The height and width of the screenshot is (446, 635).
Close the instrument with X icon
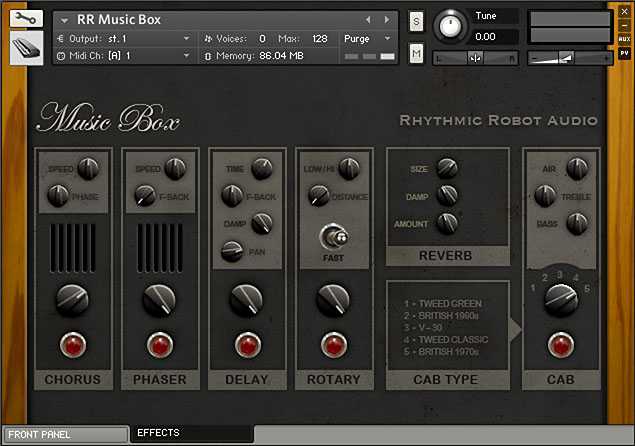click(x=624, y=12)
